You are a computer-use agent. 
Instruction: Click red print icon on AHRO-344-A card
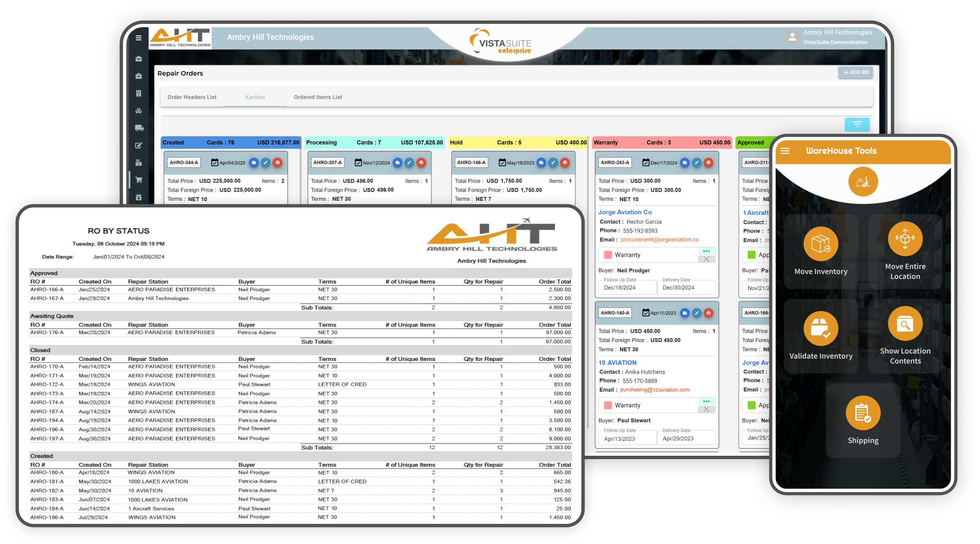[x=277, y=163]
